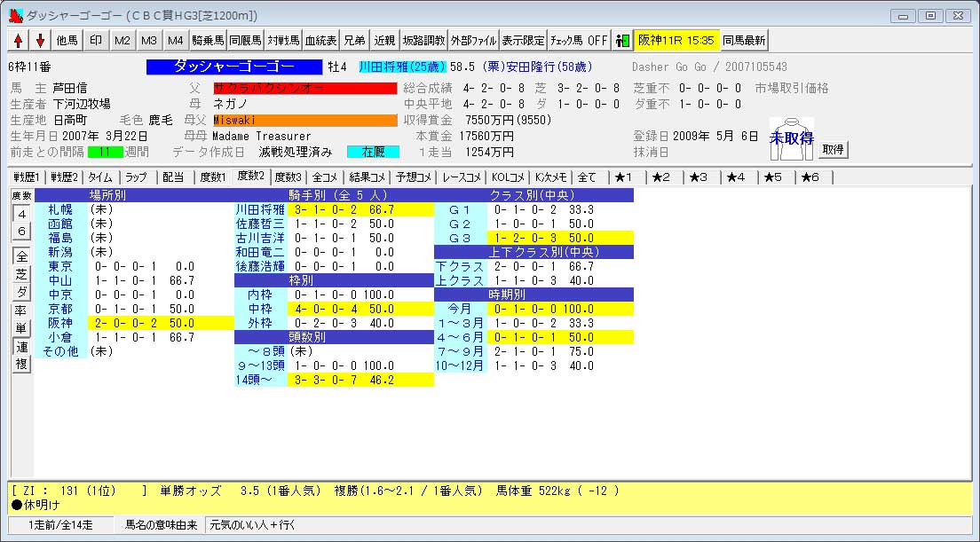This screenshot has width=980, height=542.
Task: Click the 血統表 pedigree button
Action: [320, 40]
